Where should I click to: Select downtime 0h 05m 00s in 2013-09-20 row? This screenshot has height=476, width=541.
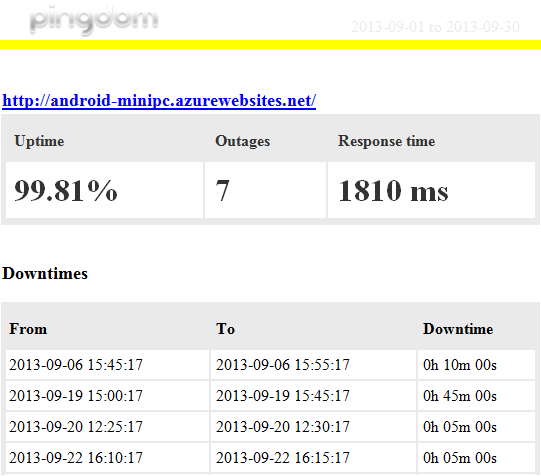476,427
